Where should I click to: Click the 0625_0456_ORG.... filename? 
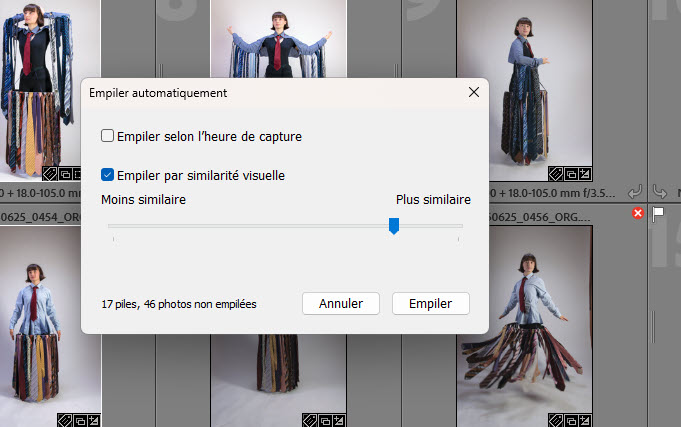click(540, 216)
